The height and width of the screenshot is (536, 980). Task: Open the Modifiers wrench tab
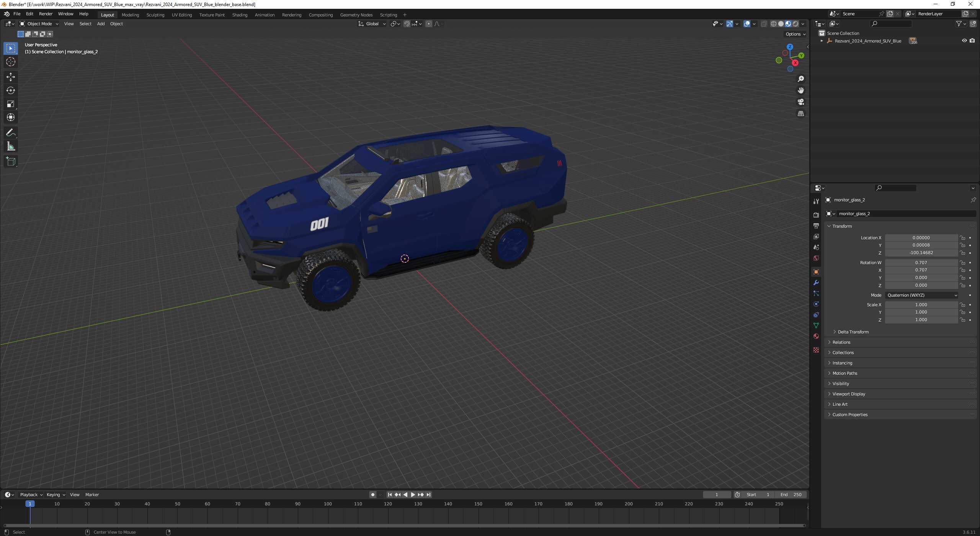pos(816,283)
